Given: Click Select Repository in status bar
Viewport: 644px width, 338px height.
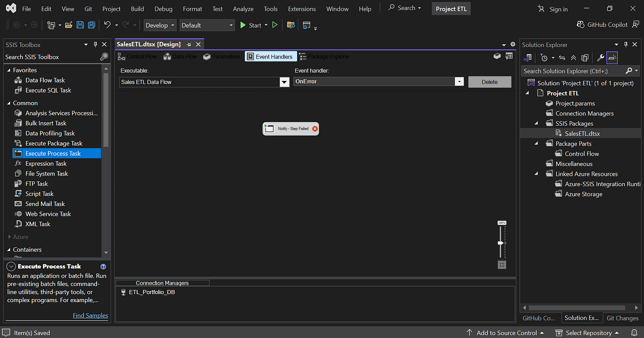Looking at the screenshot, I should [587, 332].
